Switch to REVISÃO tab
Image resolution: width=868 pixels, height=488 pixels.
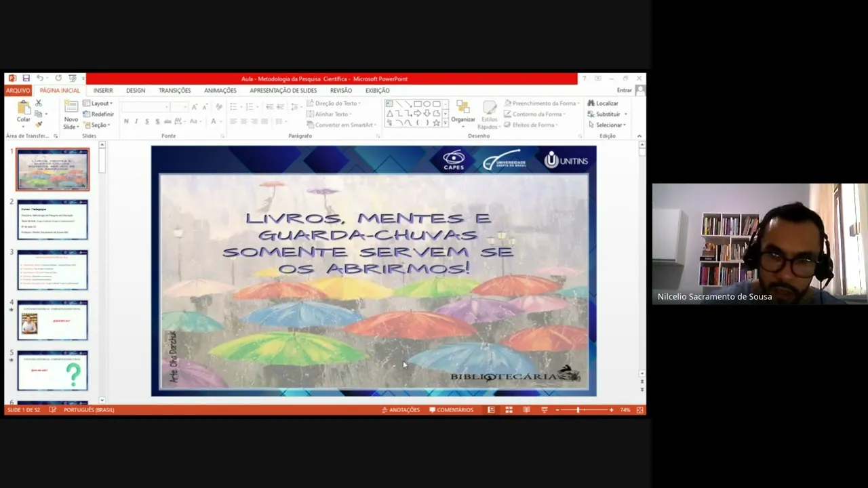[341, 90]
